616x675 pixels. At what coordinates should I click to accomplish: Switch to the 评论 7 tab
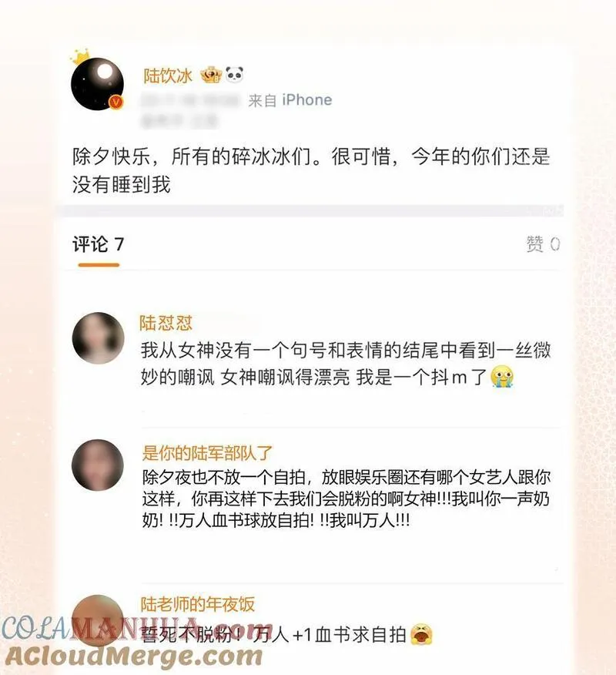tap(99, 244)
